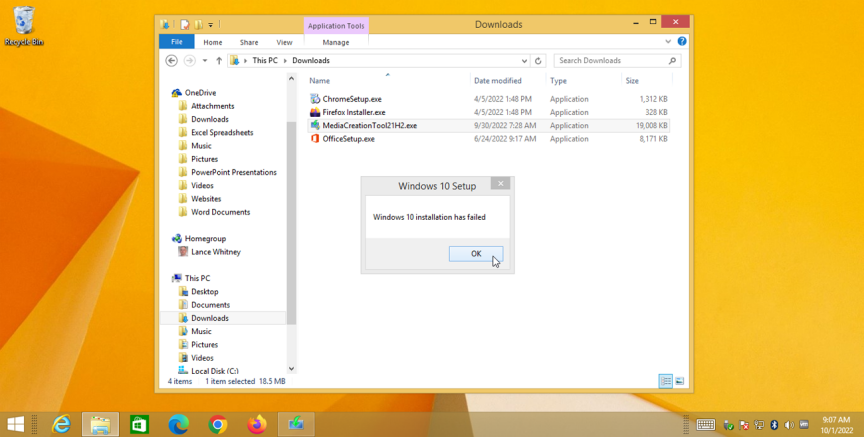Image resolution: width=864 pixels, height=437 pixels.
Task: Select the OfficeSetup.exe icon
Action: pyautogui.click(x=315, y=139)
